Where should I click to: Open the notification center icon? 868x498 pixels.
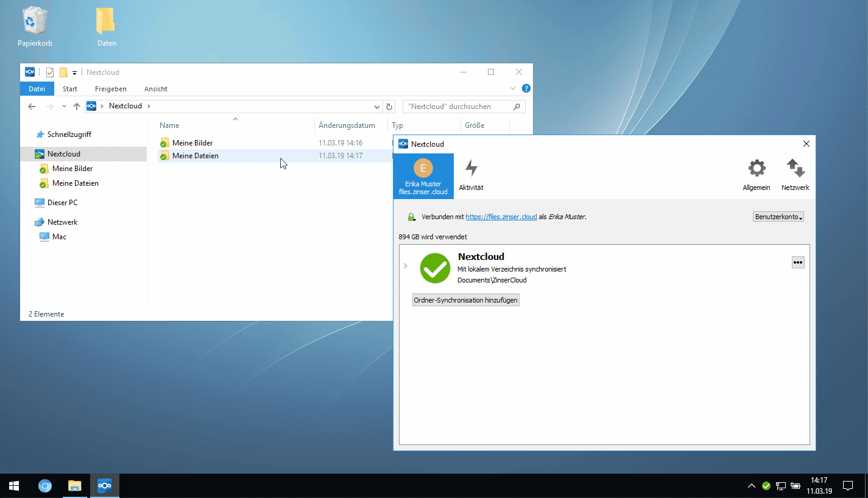click(847, 486)
